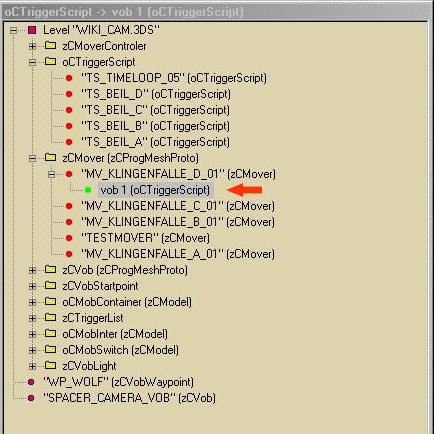Select "MV_KLINGENFALLE_C_01" (zCMover) entry
The height and width of the screenshot is (434, 434).
[178, 206]
